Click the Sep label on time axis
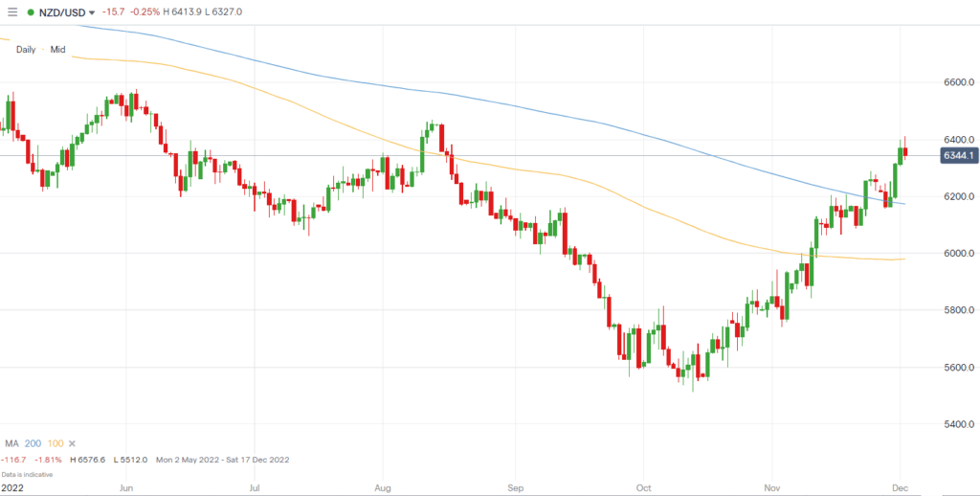 [515, 486]
